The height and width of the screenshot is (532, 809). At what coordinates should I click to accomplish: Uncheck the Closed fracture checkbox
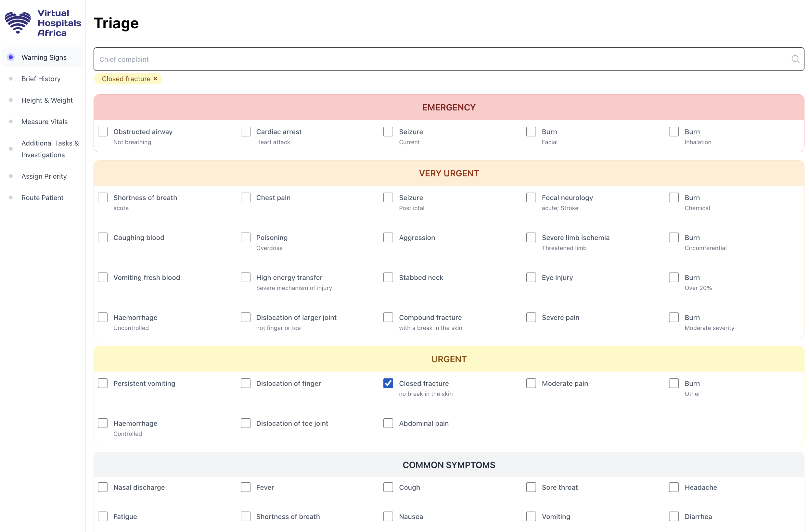[x=388, y=383]
